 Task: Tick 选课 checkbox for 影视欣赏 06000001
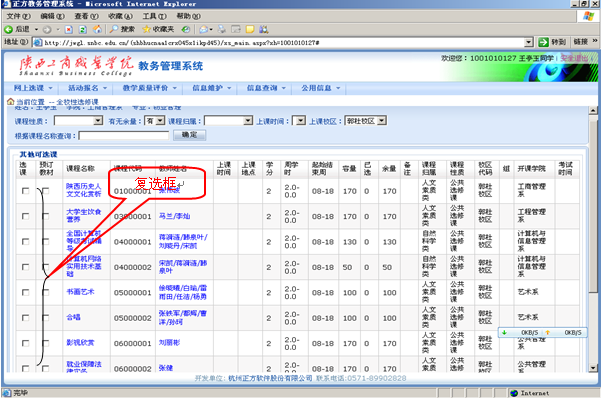(25, 343)
